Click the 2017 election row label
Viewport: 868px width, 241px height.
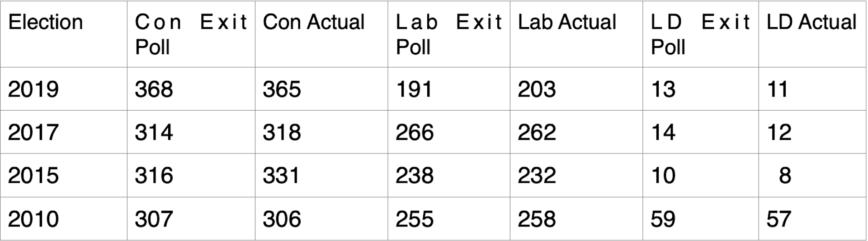[x=33, y=132]
